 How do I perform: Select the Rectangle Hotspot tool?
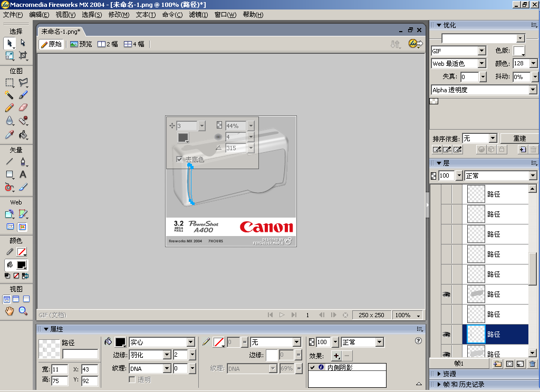click(x=9, y=214)
